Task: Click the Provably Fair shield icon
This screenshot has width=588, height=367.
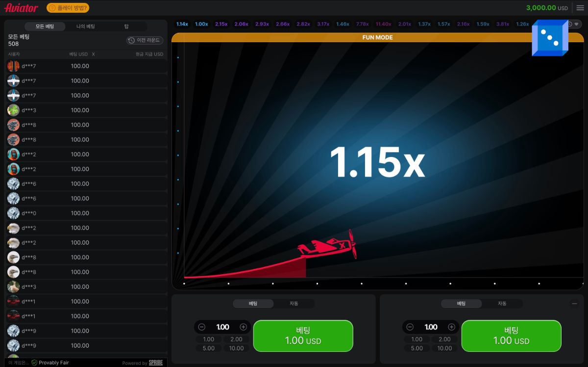Action: coord(34,363)
